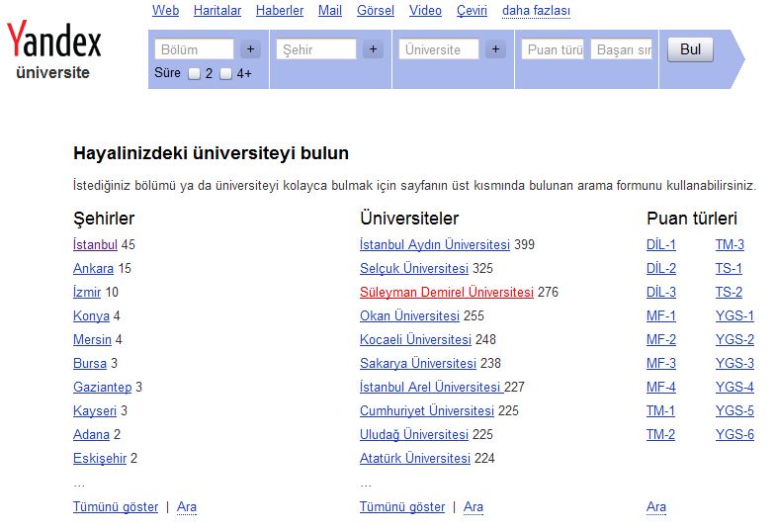777x532 pixels.
Task: Open Mail from the top navigation
Action: click(330, 11)
